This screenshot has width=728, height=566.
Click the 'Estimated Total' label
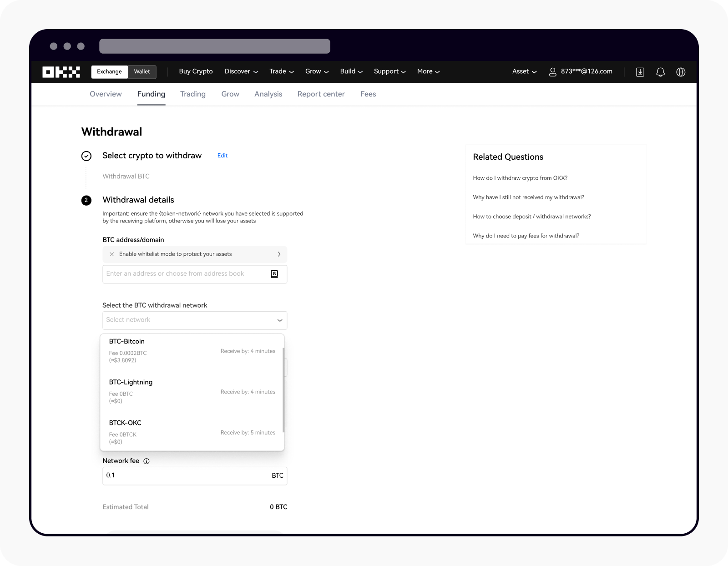(x=126, y=507)
